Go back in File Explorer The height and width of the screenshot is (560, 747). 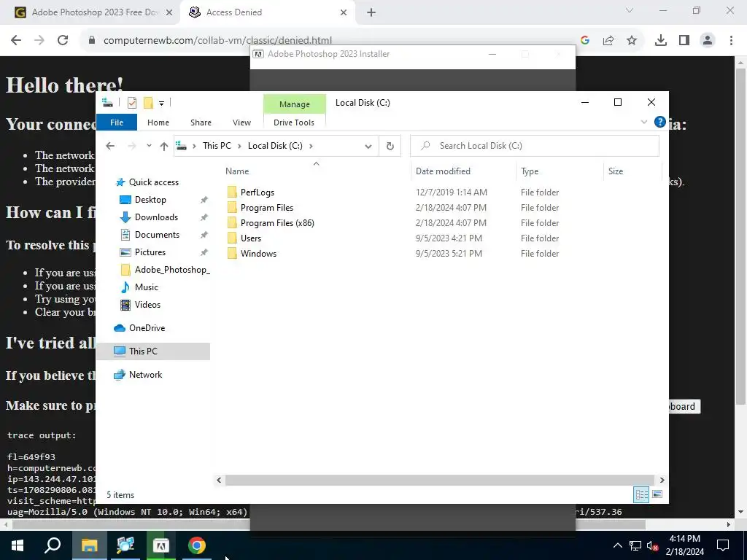(110, 146)
